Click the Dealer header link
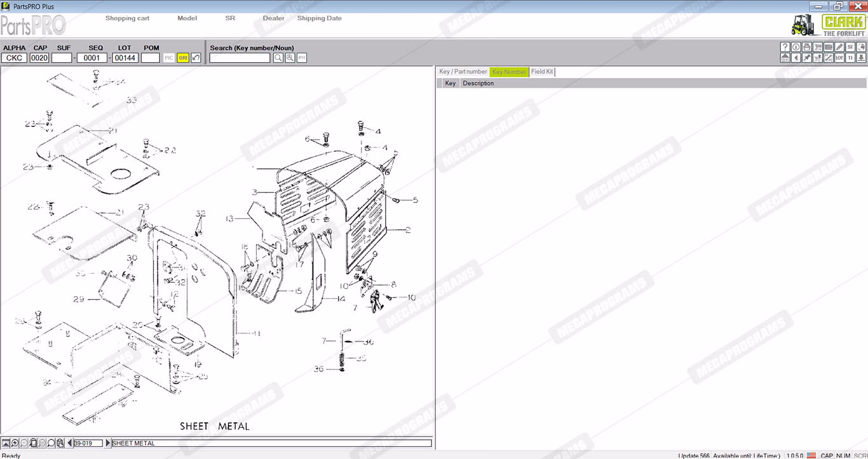The image size is (868, 459). tap(273, 18)
